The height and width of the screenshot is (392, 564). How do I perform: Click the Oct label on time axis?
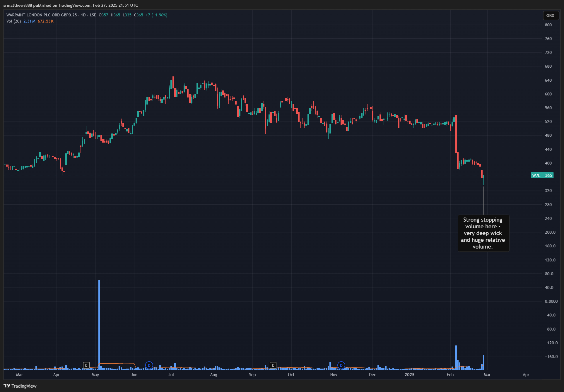[291, 375]
